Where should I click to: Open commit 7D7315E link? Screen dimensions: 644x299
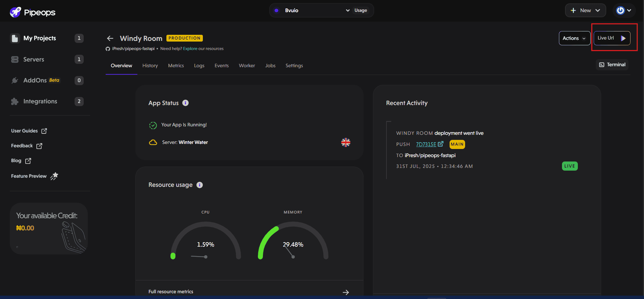pos(426,144)
